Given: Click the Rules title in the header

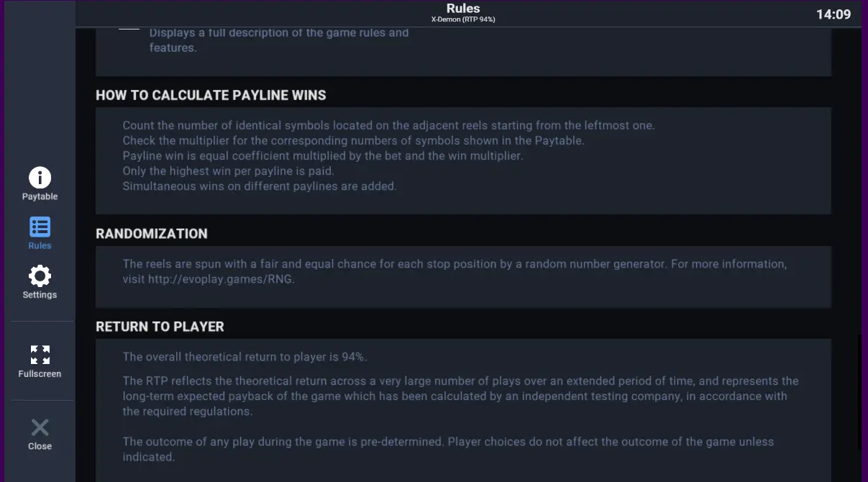Looking at the screenshot, I should (x=463, y=9).
